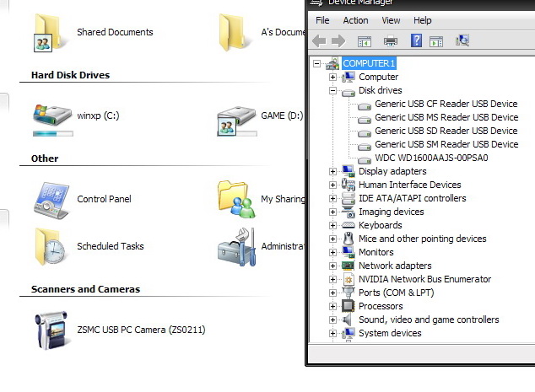535x392 pixels.
Task: Click the mouse icon for pointing devices
Action: [348, 239]
